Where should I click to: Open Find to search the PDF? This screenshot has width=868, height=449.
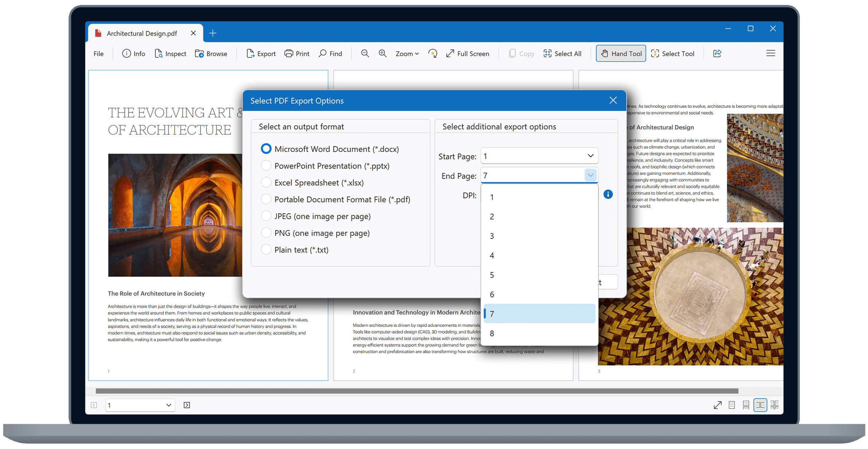(330, 53)
